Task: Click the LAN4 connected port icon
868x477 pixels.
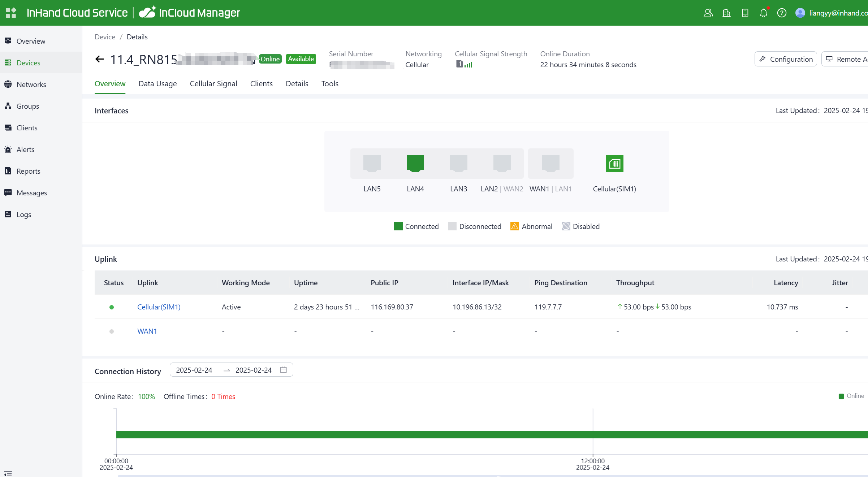Action: tap(415, 163)
